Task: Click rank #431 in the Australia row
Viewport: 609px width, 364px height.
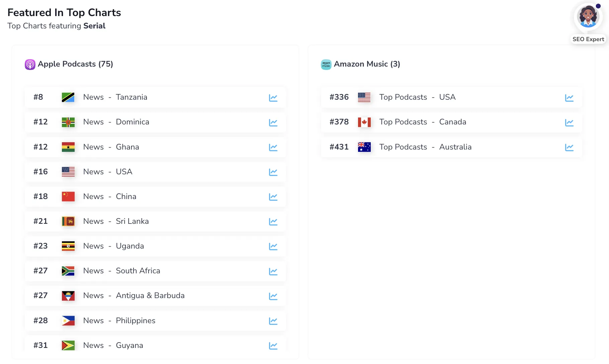Action: (x=339, y=147)
